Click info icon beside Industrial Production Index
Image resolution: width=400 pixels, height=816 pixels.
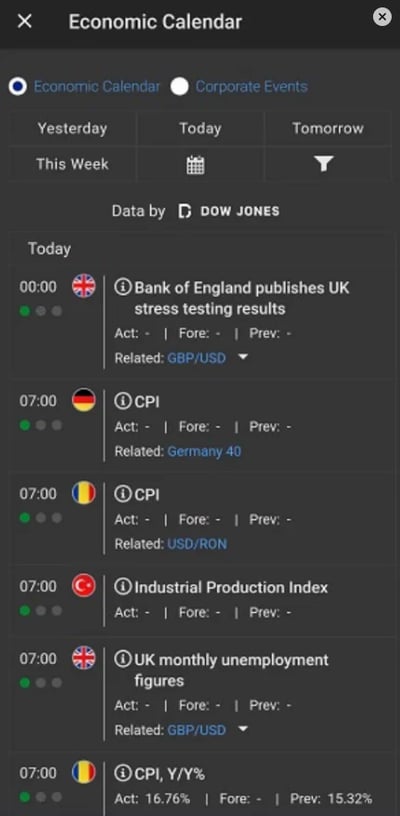click(x=123, y=587)
